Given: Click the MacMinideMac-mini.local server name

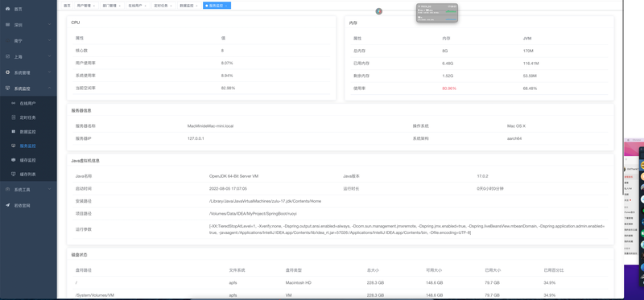Looking at the screenshot, I should [x=210, y=126].
